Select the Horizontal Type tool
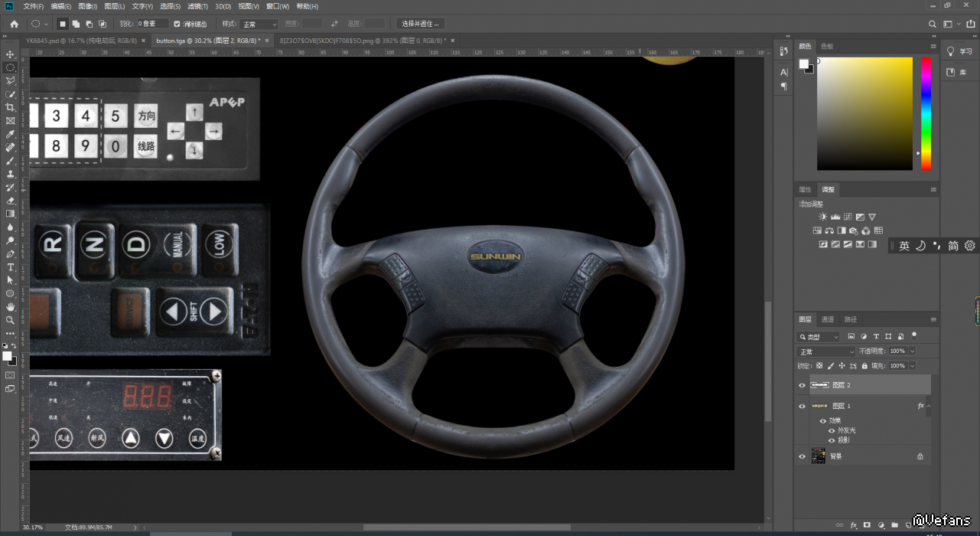 pyautogui.click(x=10, y=267)
